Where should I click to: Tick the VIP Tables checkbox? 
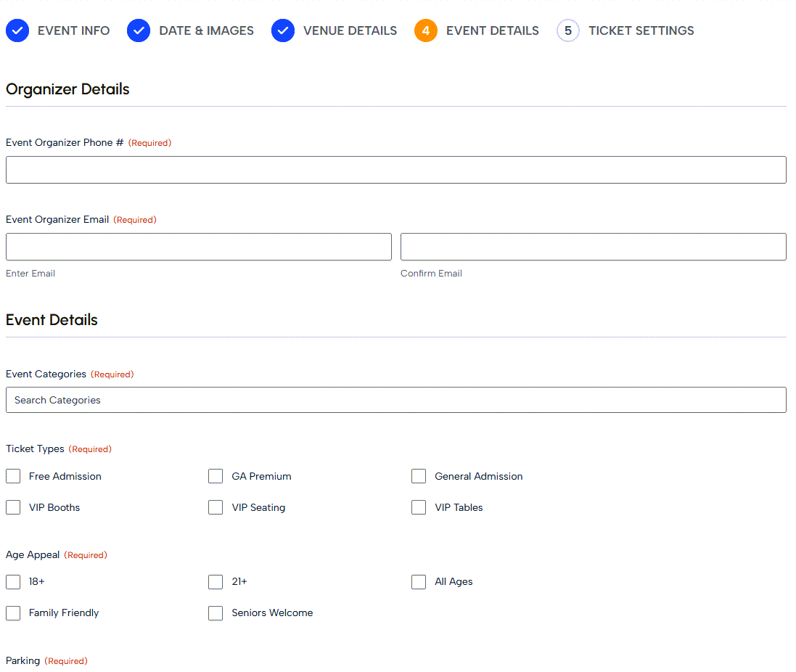(x=419, y=507)
